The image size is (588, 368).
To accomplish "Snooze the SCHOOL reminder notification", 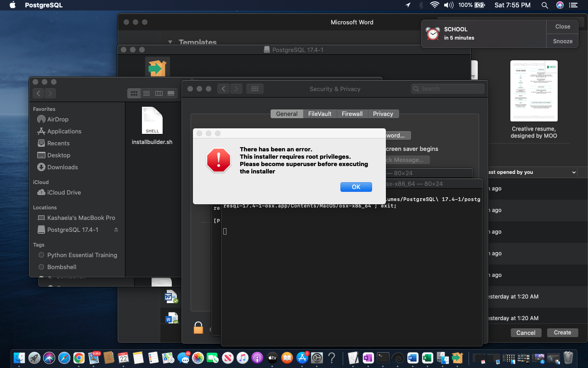I will (562, 41).
